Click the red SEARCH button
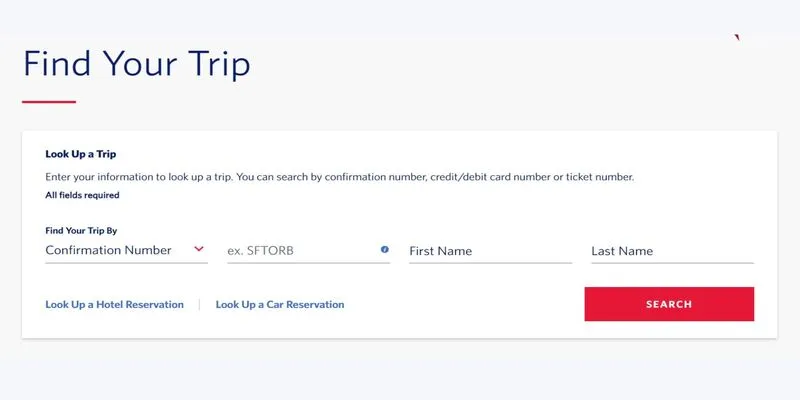This screenshot has width=800, height=400. point(669,304)
